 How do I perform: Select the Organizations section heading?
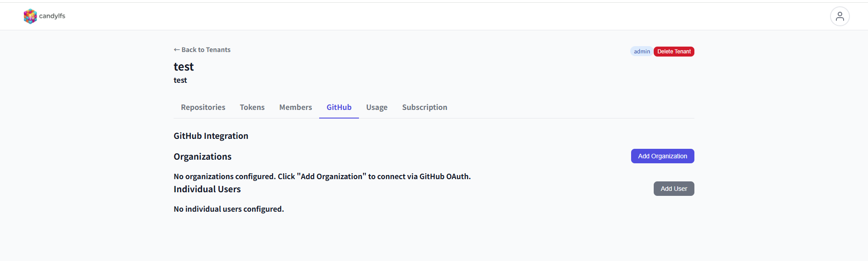coord(203,157)
